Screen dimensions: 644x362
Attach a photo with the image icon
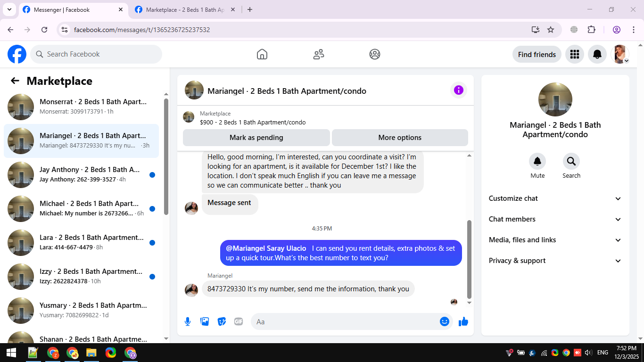click(205, 321)
